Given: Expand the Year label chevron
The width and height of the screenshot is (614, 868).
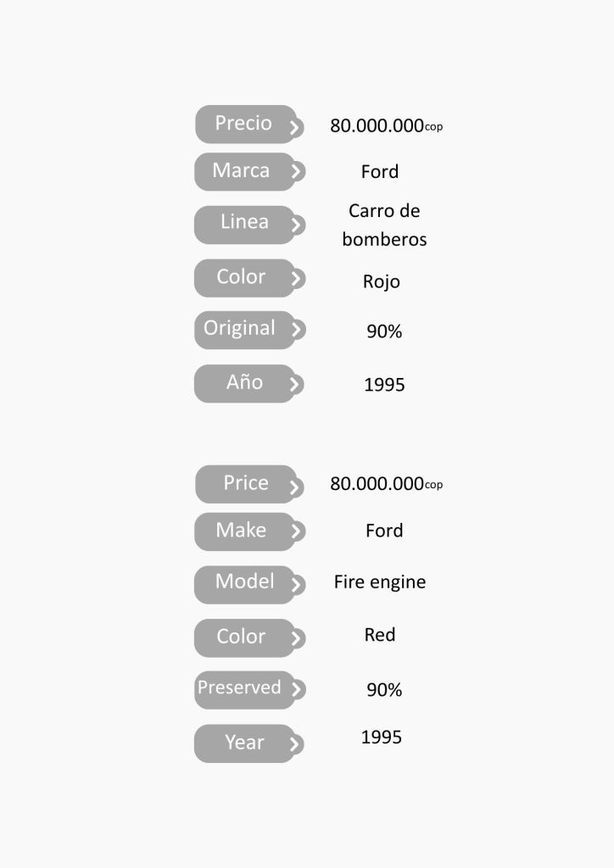Looking at the screenshot, I should click(294, 744).
